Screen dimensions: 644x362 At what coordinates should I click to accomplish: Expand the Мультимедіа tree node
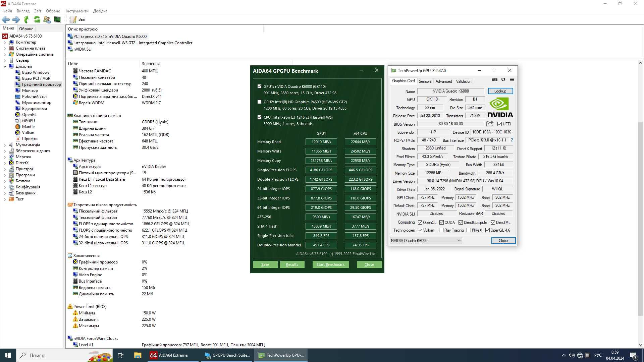pos(5,145)
